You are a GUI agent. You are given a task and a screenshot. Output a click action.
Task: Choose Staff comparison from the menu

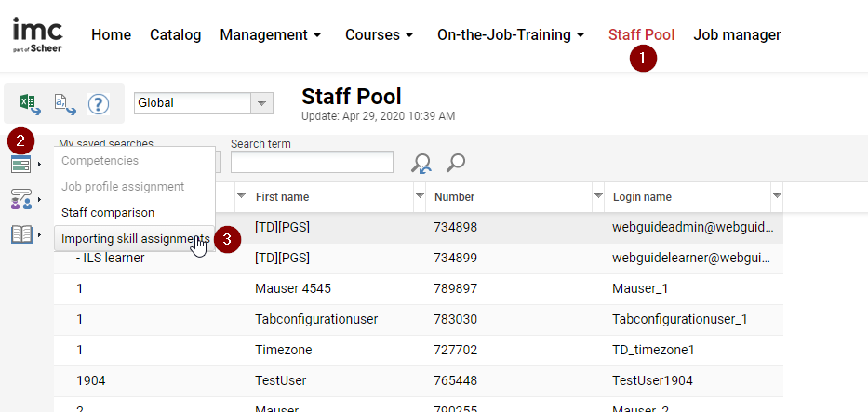(108, 213)
